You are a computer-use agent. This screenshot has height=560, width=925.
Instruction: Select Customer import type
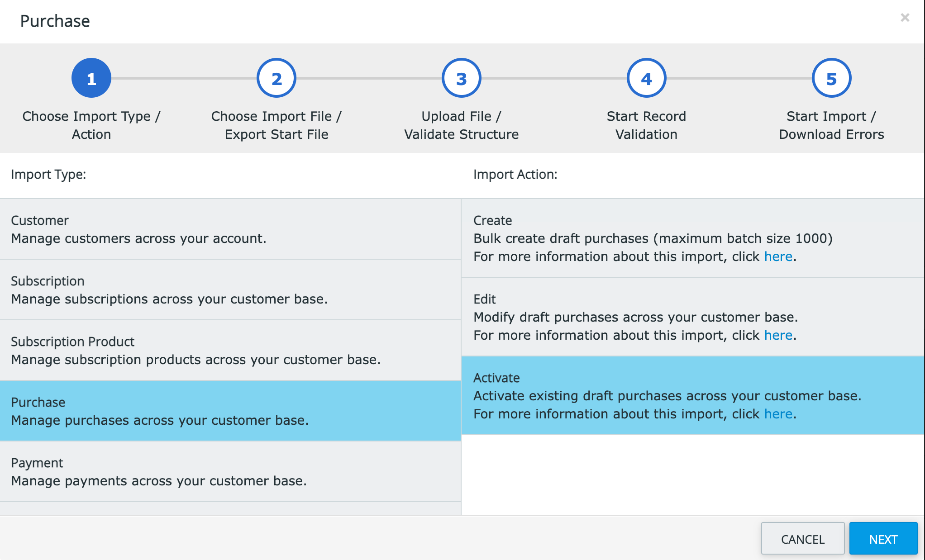230,229
